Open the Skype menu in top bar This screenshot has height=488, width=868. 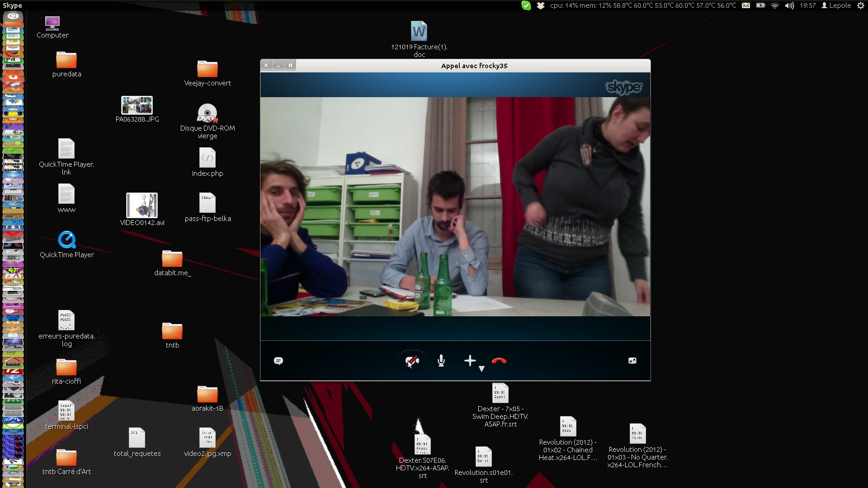(12, 5)
